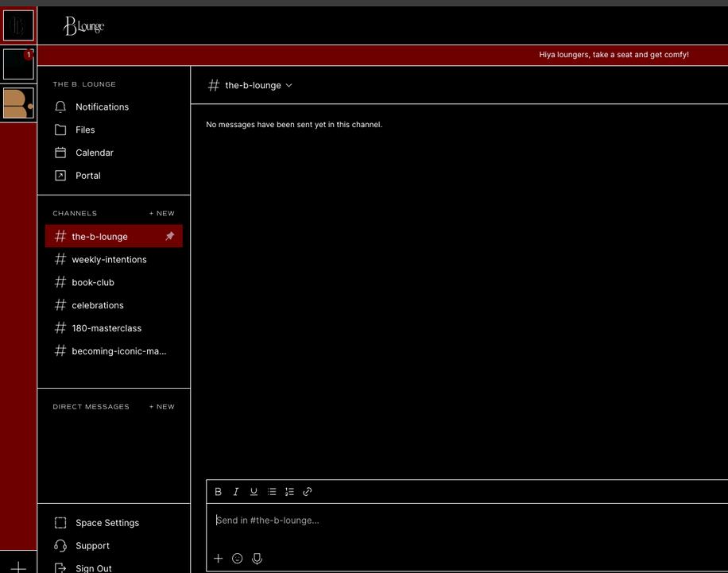The height and width of the screenshot is (573, 728).
Task: Open the becoming-iconic-ma... channel
Action: [x=114, y=351]
